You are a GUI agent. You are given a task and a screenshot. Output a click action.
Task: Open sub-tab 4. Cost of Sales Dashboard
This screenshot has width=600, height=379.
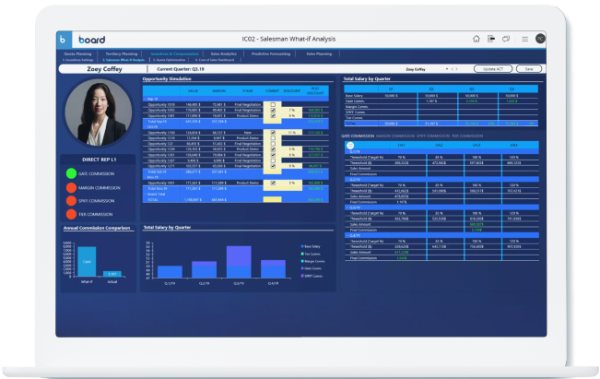(214, 60)
